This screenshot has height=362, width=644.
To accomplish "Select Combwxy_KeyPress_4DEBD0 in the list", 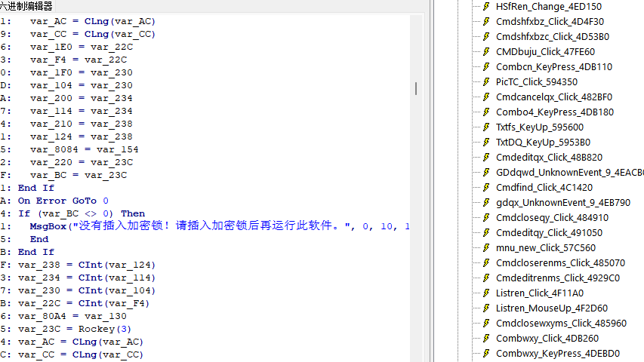I will (x=557, y=353).
